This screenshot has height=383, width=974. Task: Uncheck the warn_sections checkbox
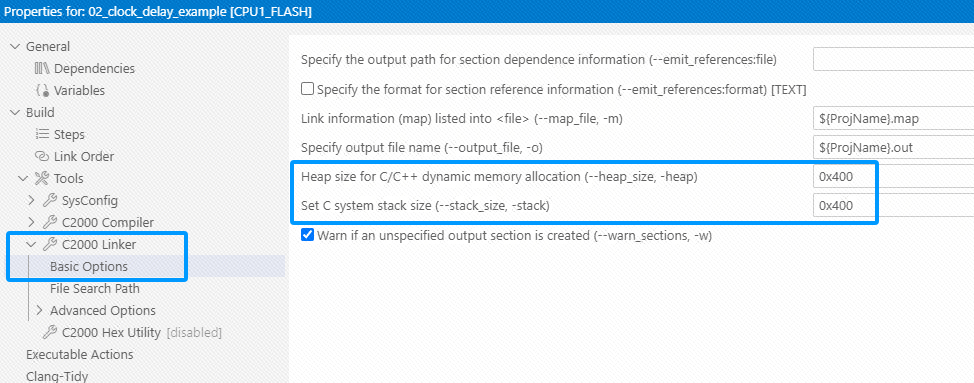coord(307,235)
